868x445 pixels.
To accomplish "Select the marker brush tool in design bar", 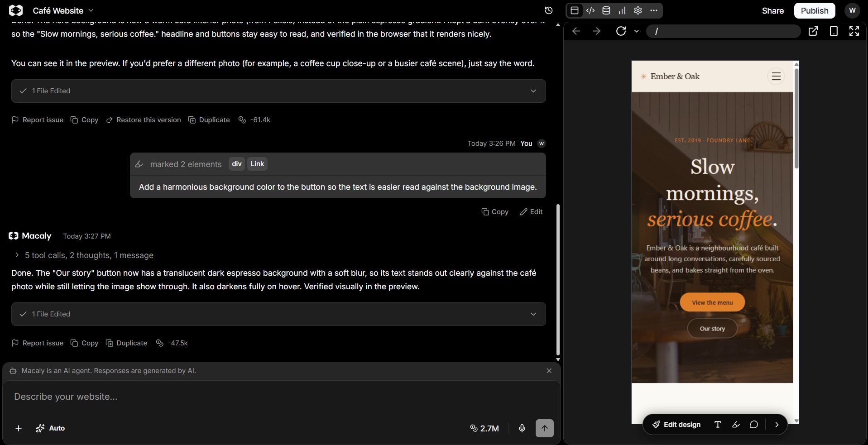I will tap(736, 424).
